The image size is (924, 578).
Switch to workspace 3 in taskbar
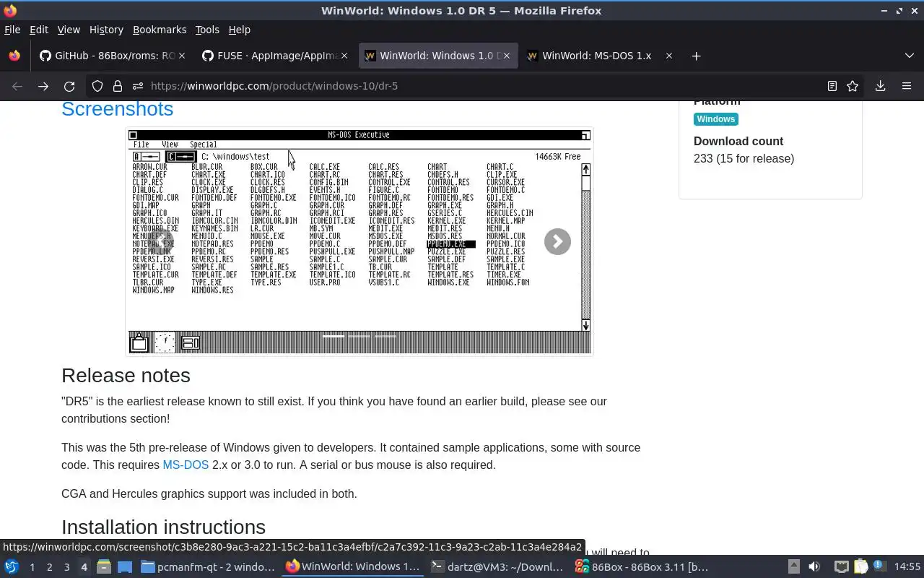coord(66,567)
